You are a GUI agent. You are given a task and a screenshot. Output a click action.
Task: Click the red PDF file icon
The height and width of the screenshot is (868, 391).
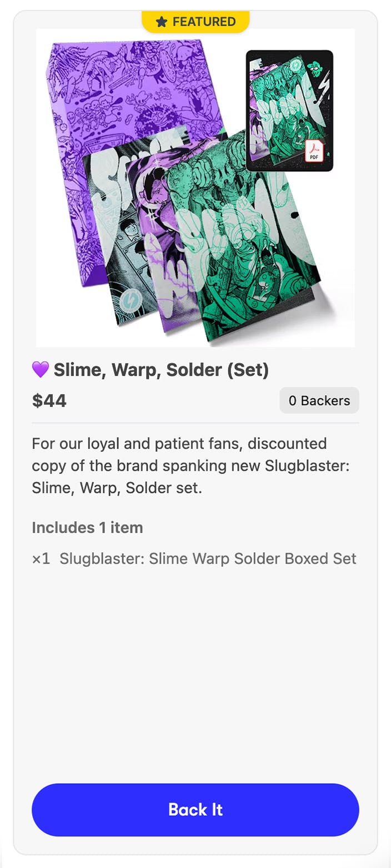pos(314,150)
